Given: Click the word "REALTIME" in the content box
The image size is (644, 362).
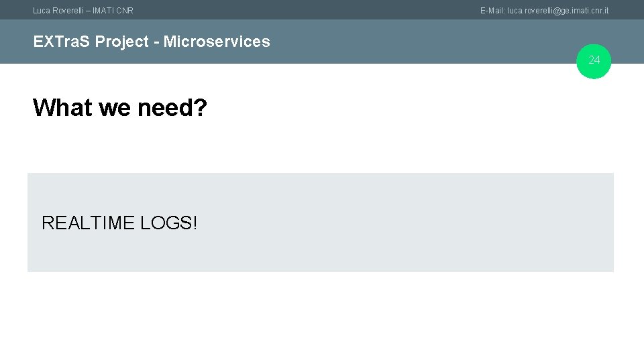Looking at the screenshot, I should coord(88,223).
